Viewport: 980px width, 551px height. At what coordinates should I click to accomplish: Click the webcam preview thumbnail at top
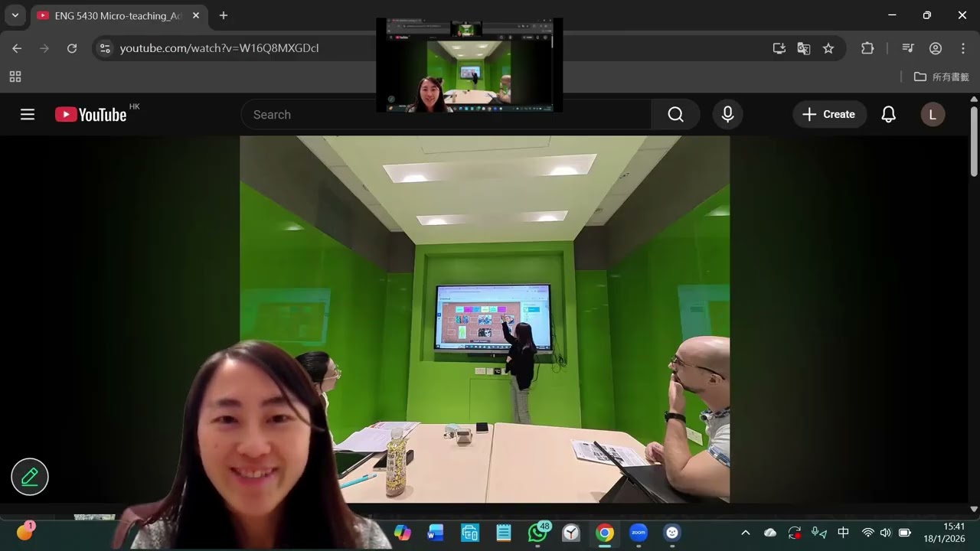point(469,65)
